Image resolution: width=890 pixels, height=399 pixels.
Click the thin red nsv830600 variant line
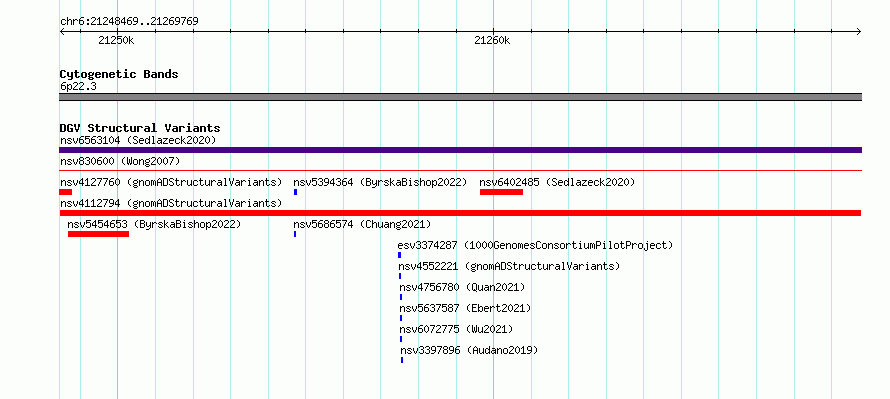tap(460, 170)
